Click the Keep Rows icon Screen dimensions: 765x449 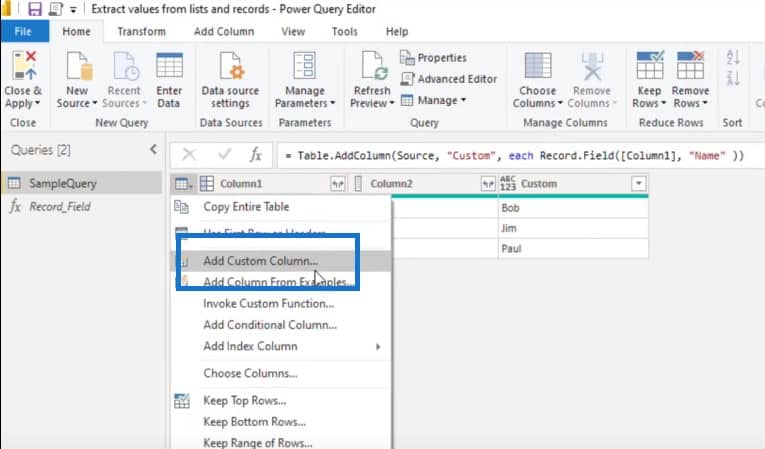[650, 65]
